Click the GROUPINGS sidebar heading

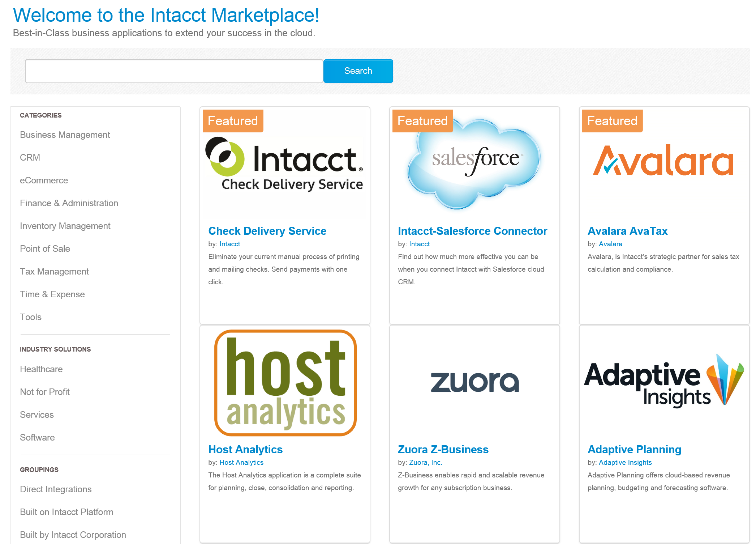39,469
